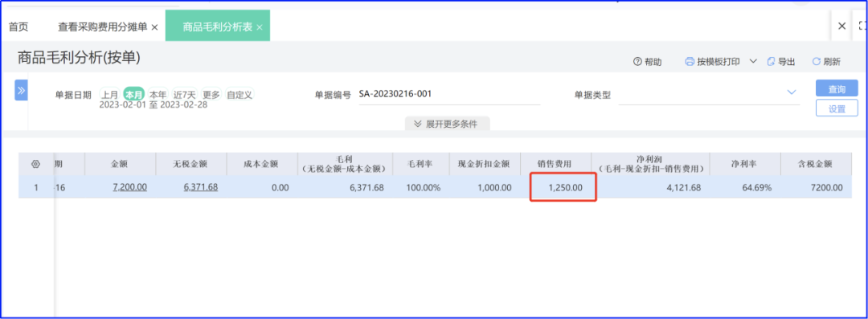Switch to 查看采购费用分摊单 tab

pos(103,27)
